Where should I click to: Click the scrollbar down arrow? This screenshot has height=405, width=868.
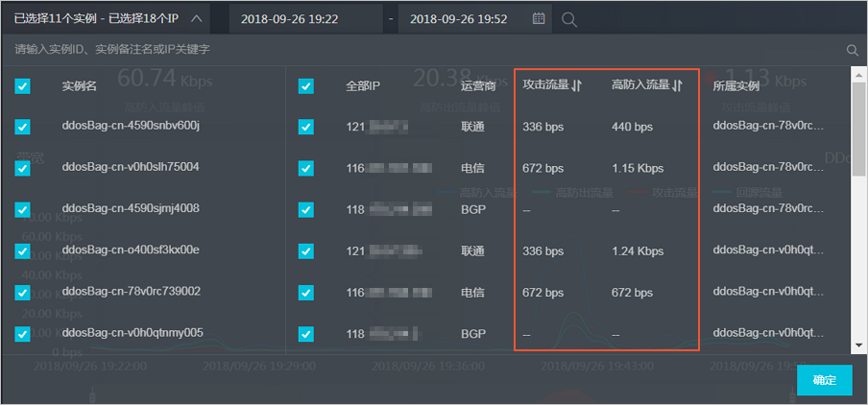858,345
